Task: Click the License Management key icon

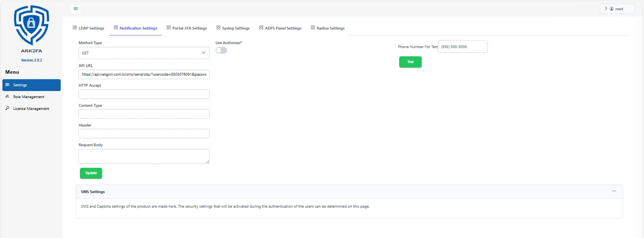Action: [x=7, y=108]
